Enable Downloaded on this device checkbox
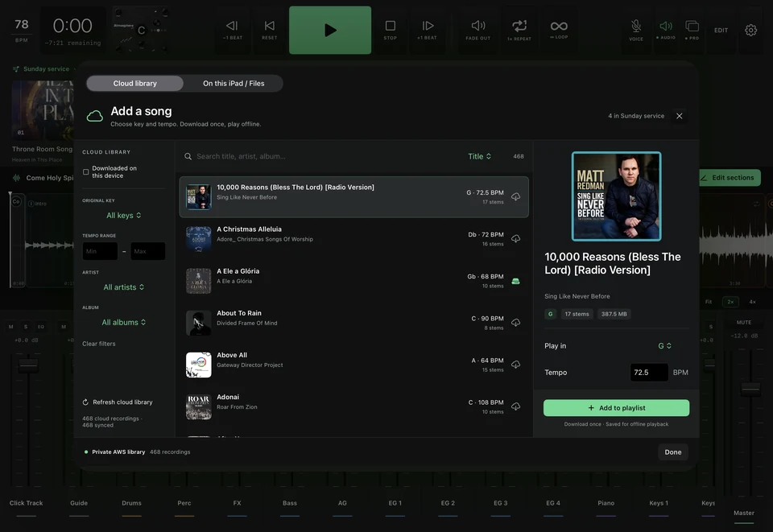773x532 pixels. click(86, 172)
